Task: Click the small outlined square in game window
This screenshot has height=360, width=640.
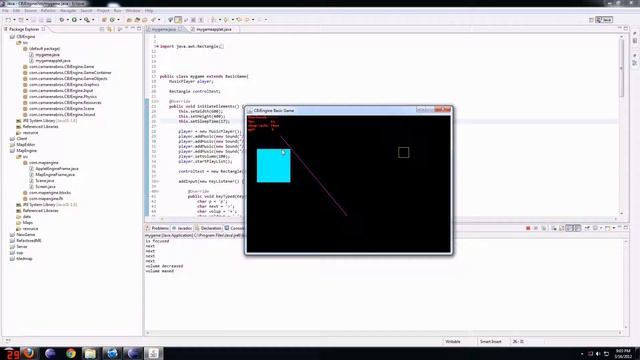Action: click(403, 153)
